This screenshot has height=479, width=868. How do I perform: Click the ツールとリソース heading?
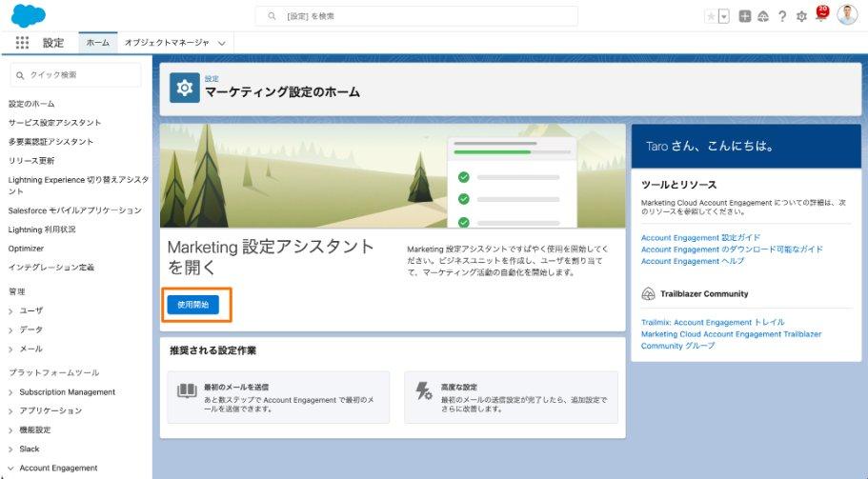(678, 185)
